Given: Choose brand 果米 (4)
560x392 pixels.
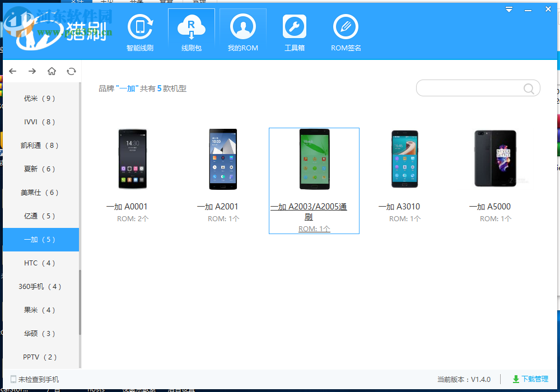Looking at the screenshot, I should 41,310.
